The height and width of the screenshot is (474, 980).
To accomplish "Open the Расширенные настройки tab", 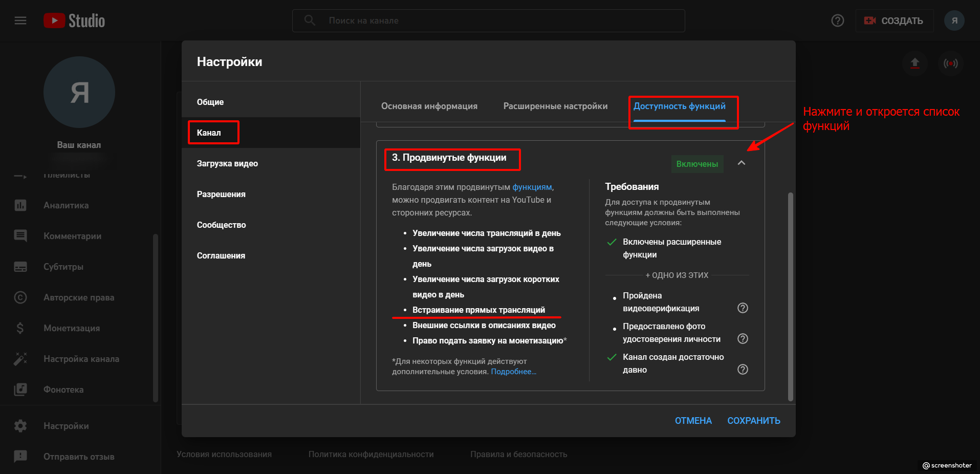I will (x=555, y=106).
